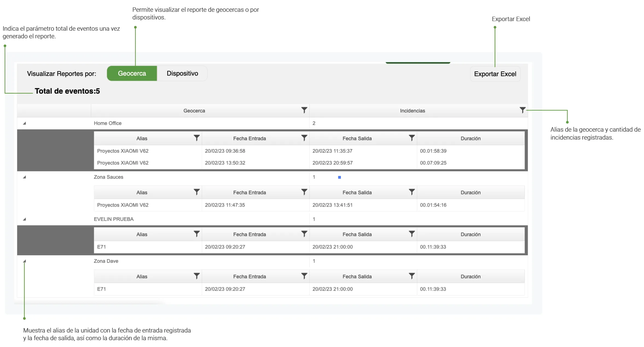Click the small blue marker in Zona Sauces row
The height and width of the screenshot is (347, 644).
pyautogui.click(x=339, y=177)
